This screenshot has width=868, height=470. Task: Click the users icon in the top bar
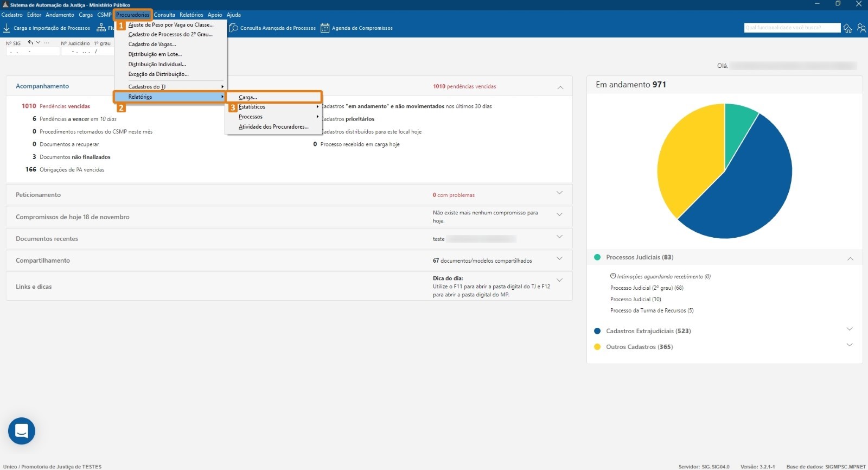[x=861, y=28]
